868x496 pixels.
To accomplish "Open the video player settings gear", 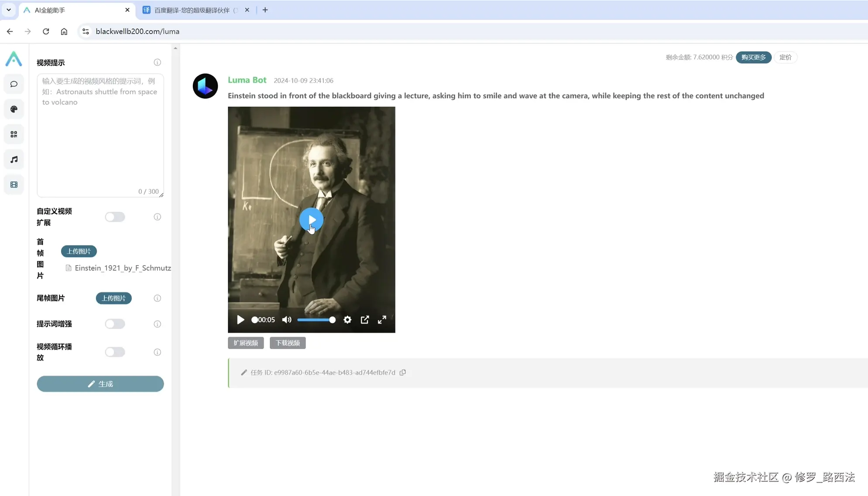I will [347, 320].
